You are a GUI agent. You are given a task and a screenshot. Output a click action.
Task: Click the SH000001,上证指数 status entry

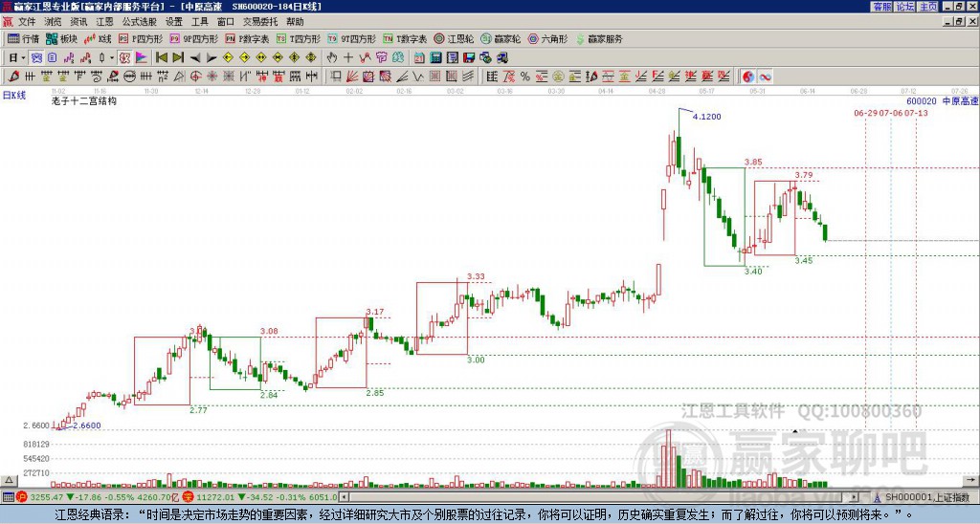pos(926,497)
